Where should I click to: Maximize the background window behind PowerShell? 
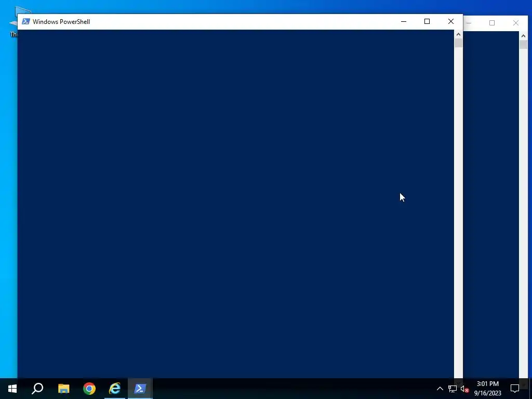[492, 23]
